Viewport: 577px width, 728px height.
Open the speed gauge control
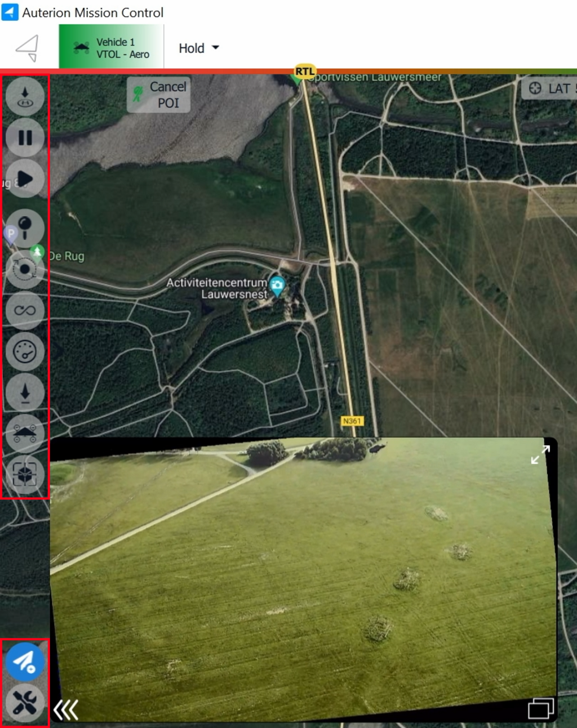click(25, 351)
